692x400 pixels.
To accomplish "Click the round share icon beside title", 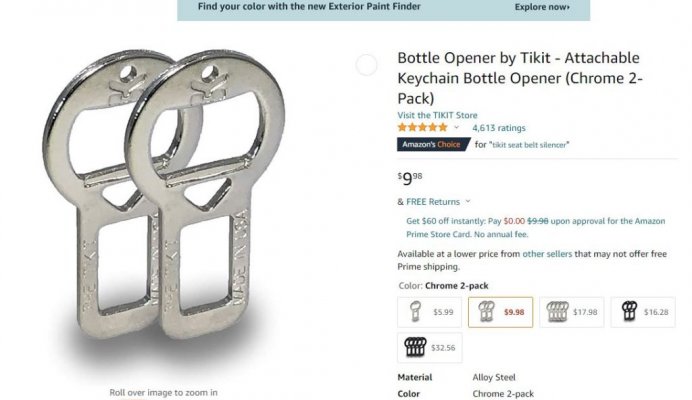I will [x=366, y=65].
